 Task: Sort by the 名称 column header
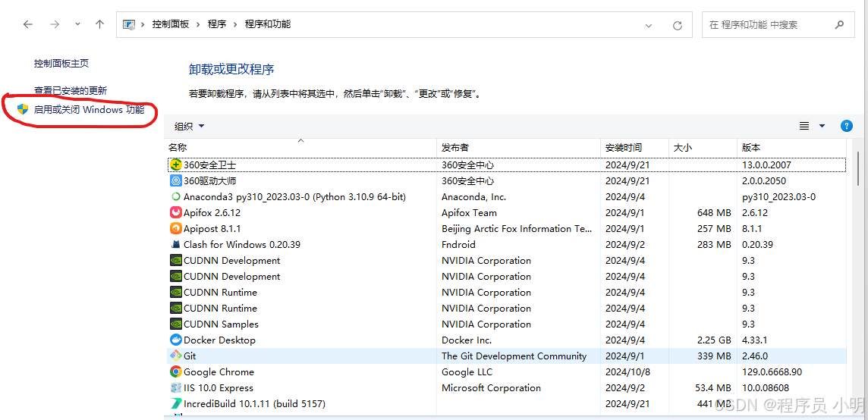(x=300, y=147)
